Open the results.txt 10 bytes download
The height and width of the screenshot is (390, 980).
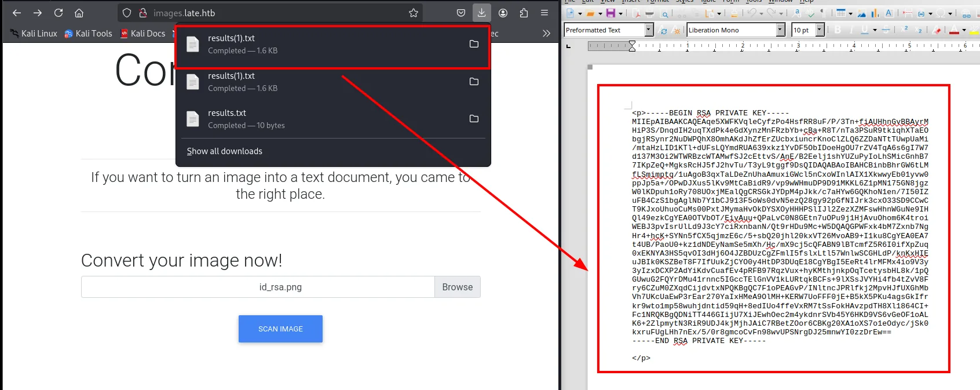point(333,119)
